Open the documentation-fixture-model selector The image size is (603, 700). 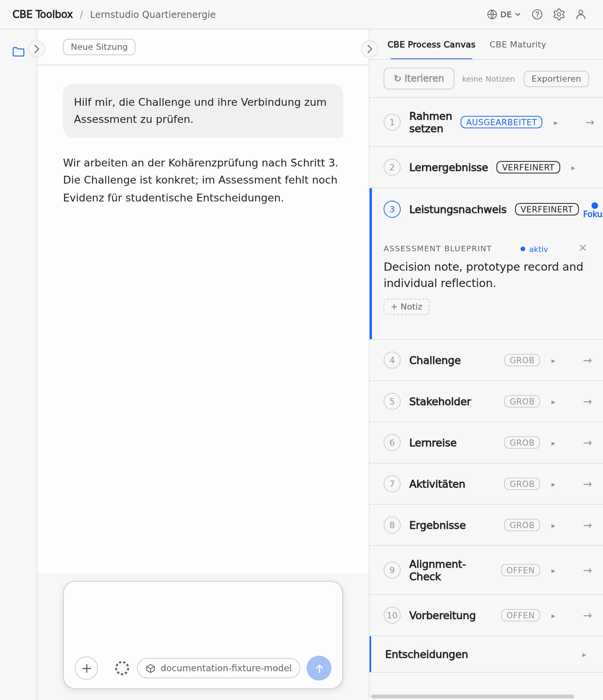[x=219, y=668]
